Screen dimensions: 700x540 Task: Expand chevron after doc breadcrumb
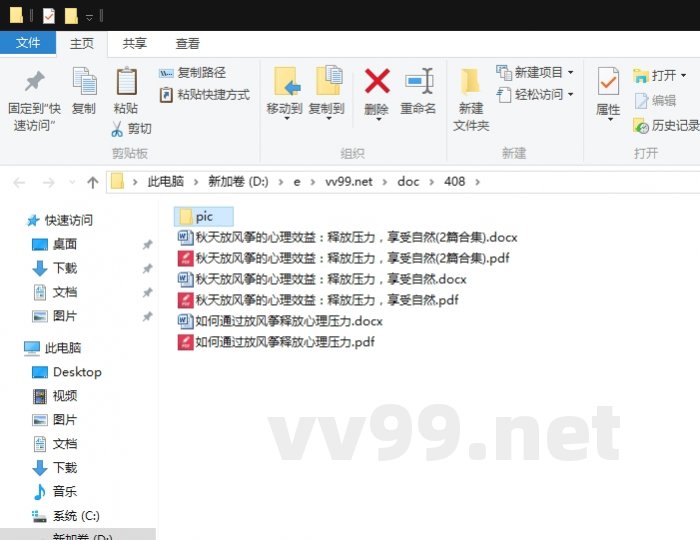pos(431,182)
